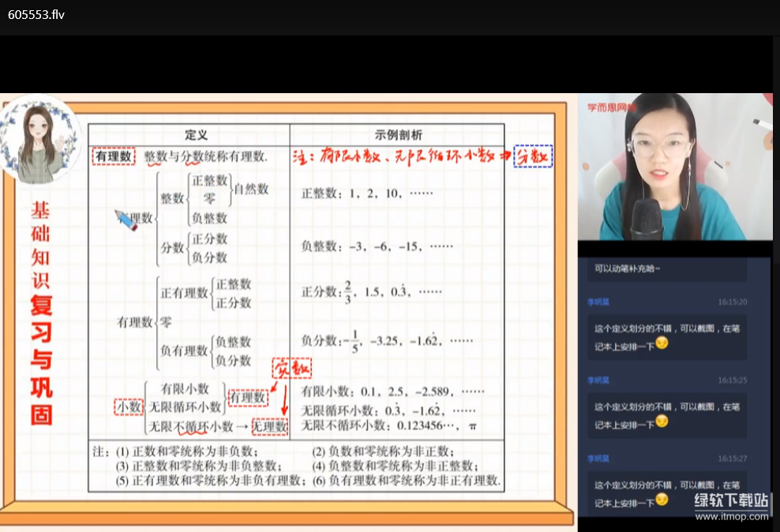Screen dimensions: 780x532
Task: Click note (1) '正数和零统称为非负数'
Action: 187,451
